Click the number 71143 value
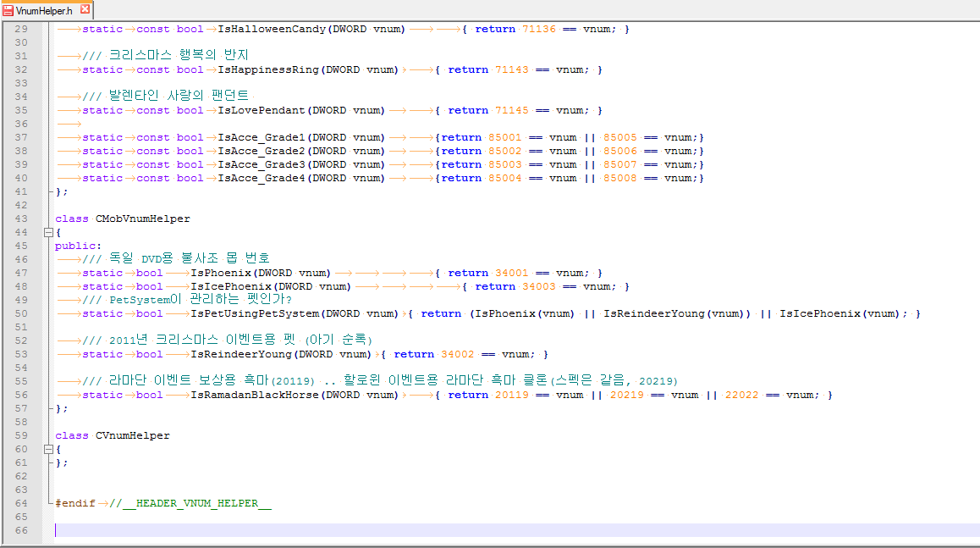 [512, 69]
